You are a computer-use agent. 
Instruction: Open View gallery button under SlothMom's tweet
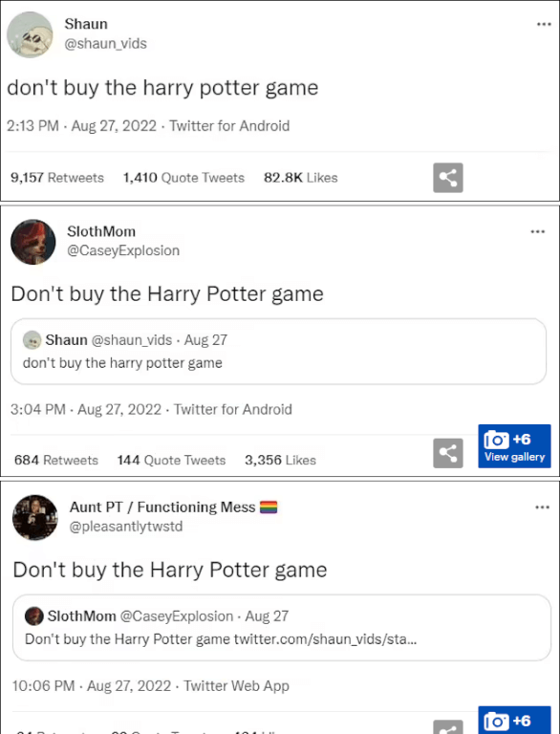tap(514, 446)
